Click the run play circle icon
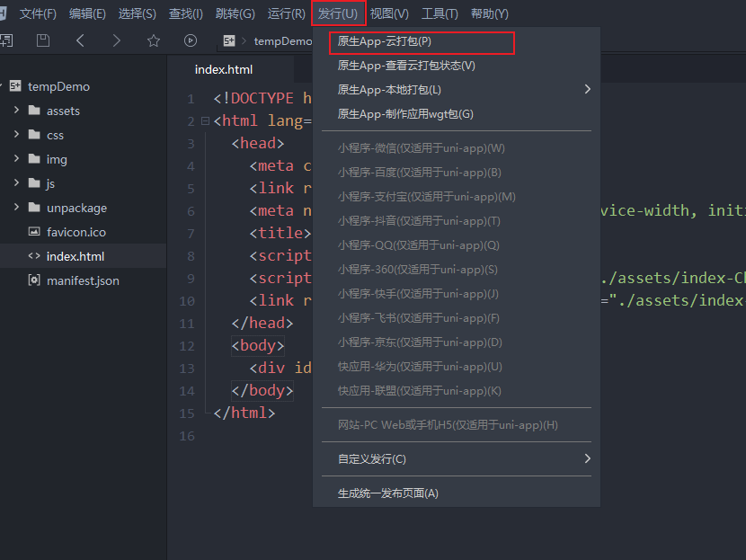Viewport: 746px width, 560px height. coord(191,40)
